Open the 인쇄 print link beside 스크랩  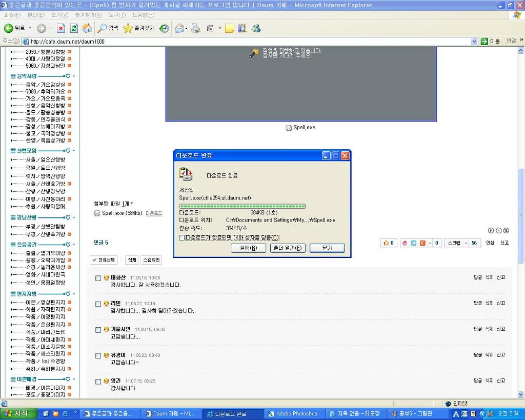point(490,243)
